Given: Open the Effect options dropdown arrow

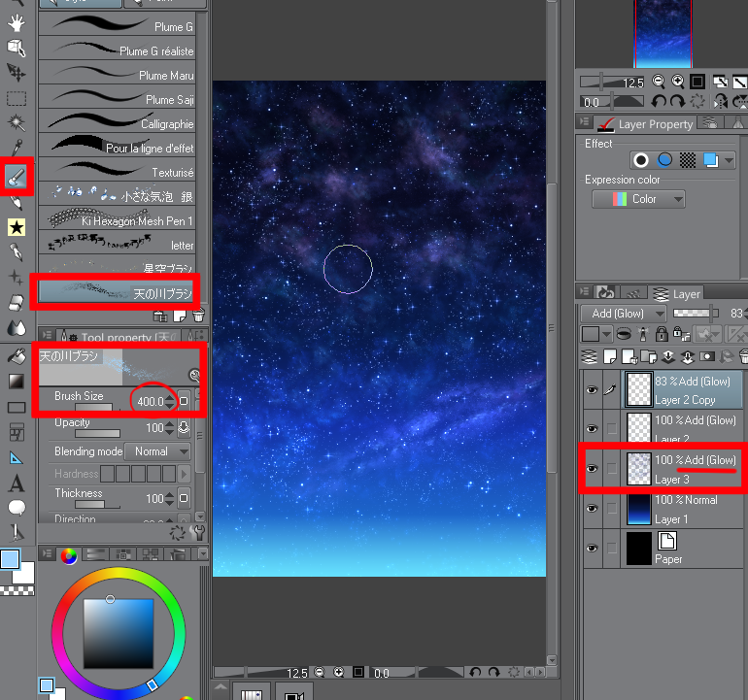Looking at the screenshot, I should [729, 160].
